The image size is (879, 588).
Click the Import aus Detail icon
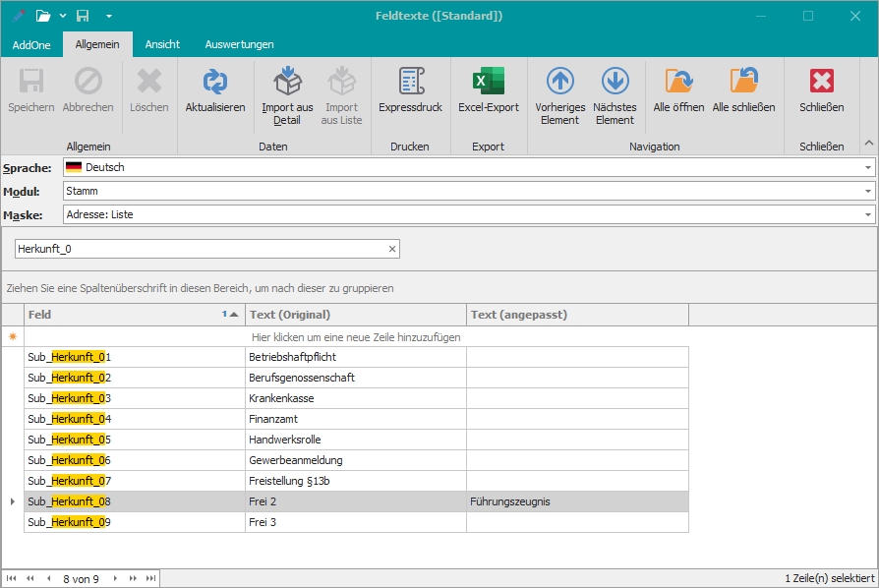287,82
